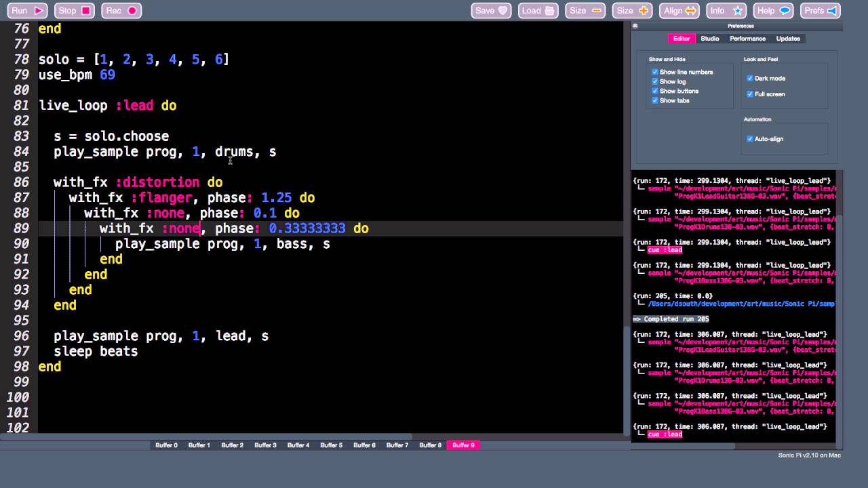The width and height of the screenshot is (868, 488).
Task: Stop playback with the Stop button
Action: point(75,10)
